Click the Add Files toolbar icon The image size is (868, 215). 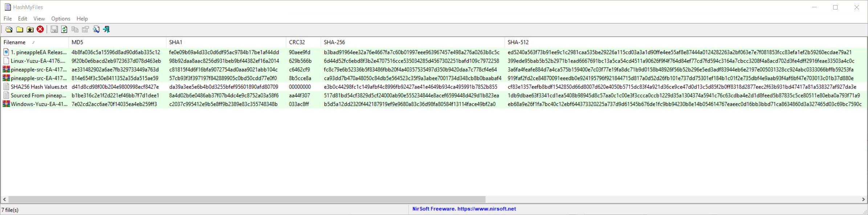tap(9, 29)
